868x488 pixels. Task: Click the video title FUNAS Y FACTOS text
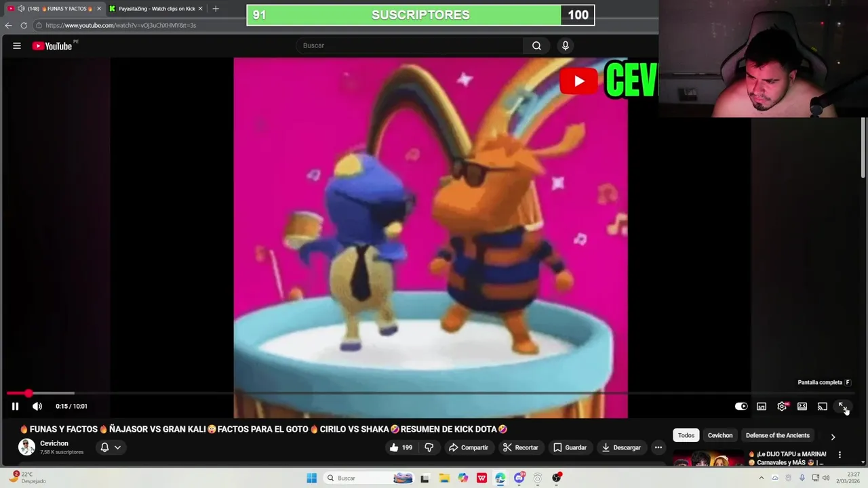[263, 429]
